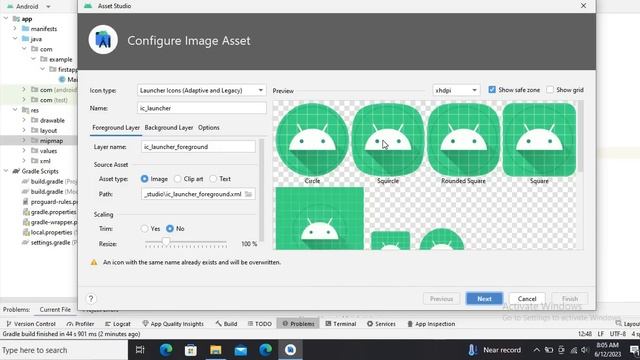Collapse the app module node
640x360 pixels.
(x=6, y=19)
